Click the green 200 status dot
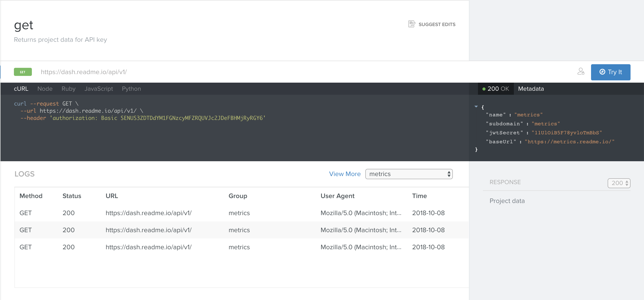This screenshot has width=644, height=300. click(x=484, y=89)
